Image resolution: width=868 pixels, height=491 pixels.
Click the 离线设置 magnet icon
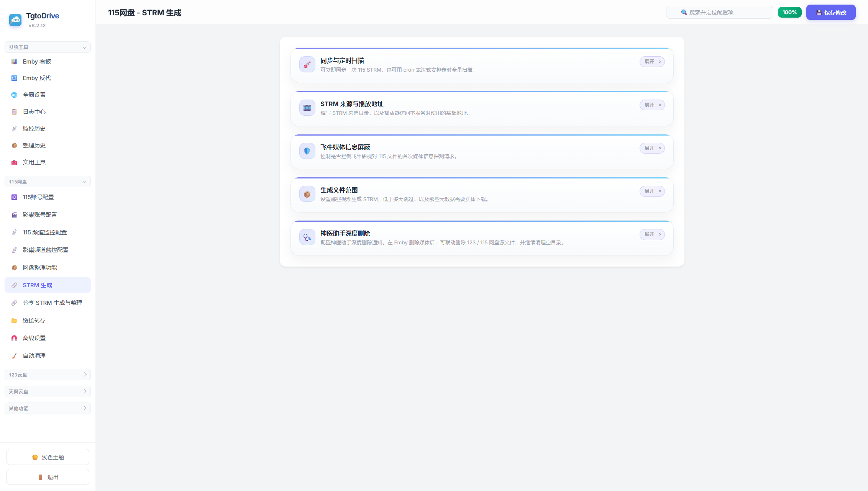point(14,338)
